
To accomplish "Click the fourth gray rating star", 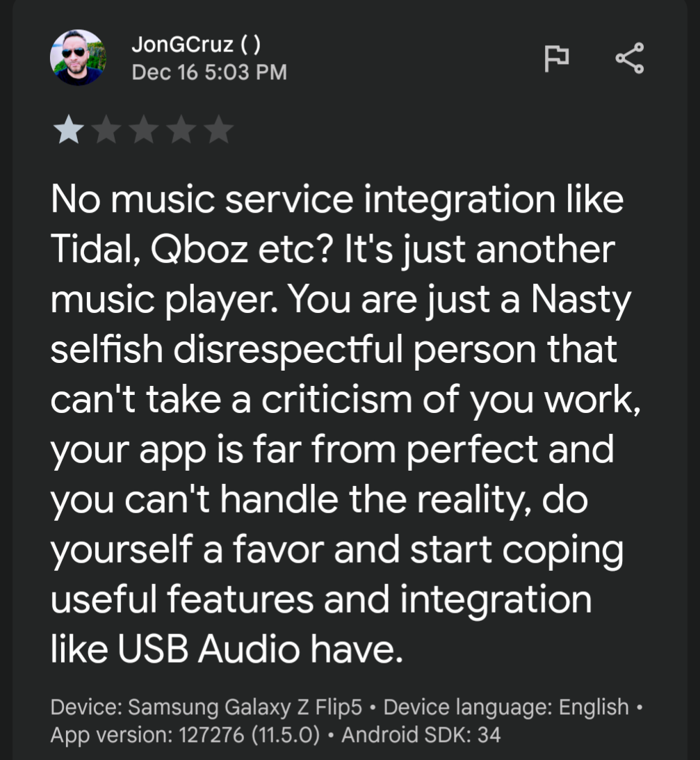I will coord(181,130).
